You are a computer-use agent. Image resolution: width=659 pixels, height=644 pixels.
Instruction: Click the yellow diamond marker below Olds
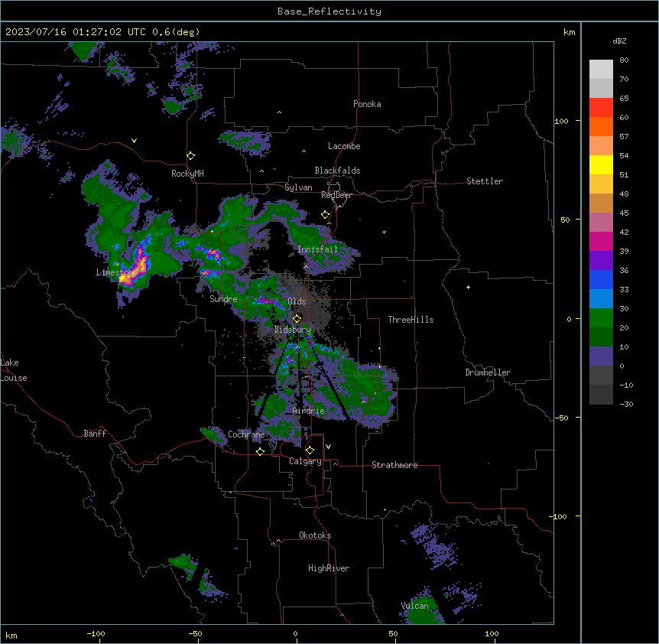tap(297, 318)
